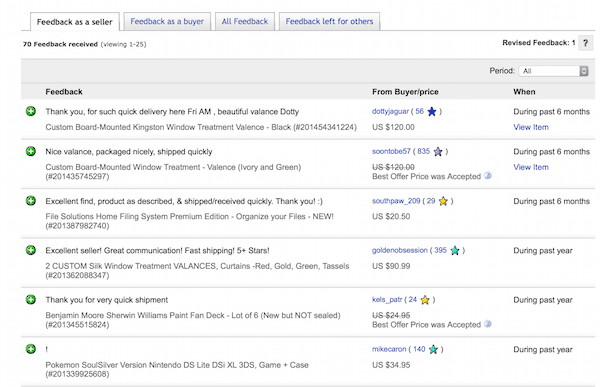Image resolution: width=600 pixels, height=387 pixels.
Task: Click Custom Board-Mounted Kingston Window Treatment item title
Action: 201,127
